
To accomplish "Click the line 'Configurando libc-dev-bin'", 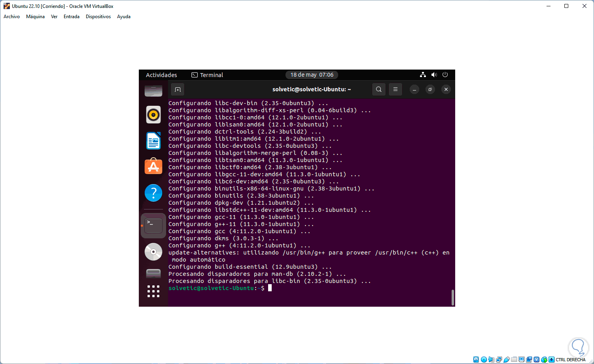I will (x=248, y=103).
